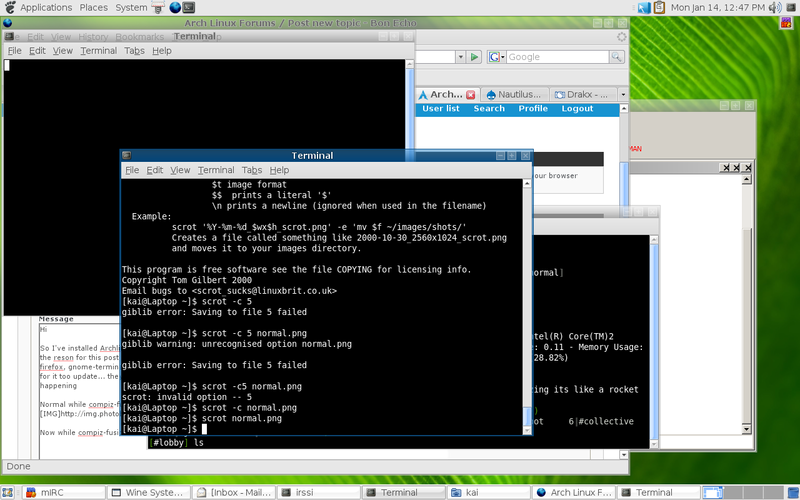
Task: Open Edit menu in background Terminal window
Action: coord(37,51)
